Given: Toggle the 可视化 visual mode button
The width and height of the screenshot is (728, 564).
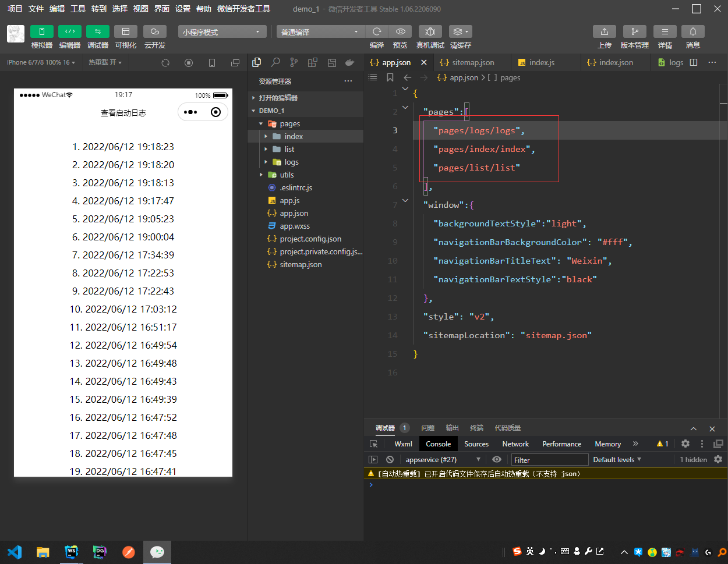Looking at the screenshot, I should 126,31.
